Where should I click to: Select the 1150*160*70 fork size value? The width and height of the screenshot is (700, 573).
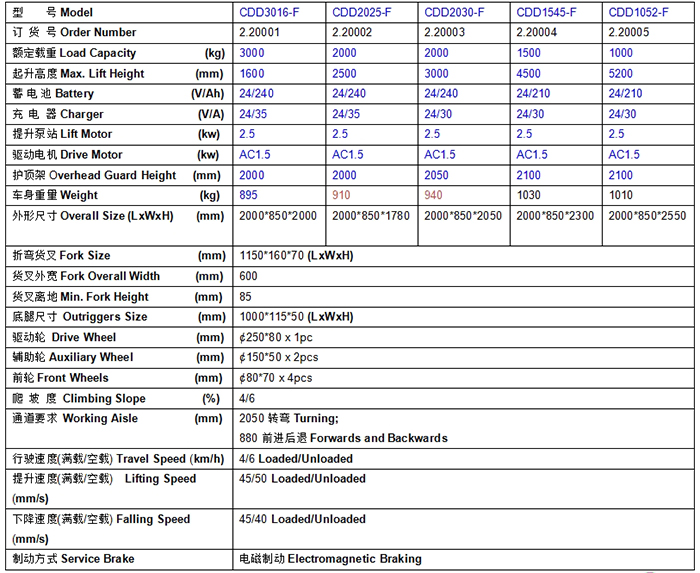[x=296, y=256]
